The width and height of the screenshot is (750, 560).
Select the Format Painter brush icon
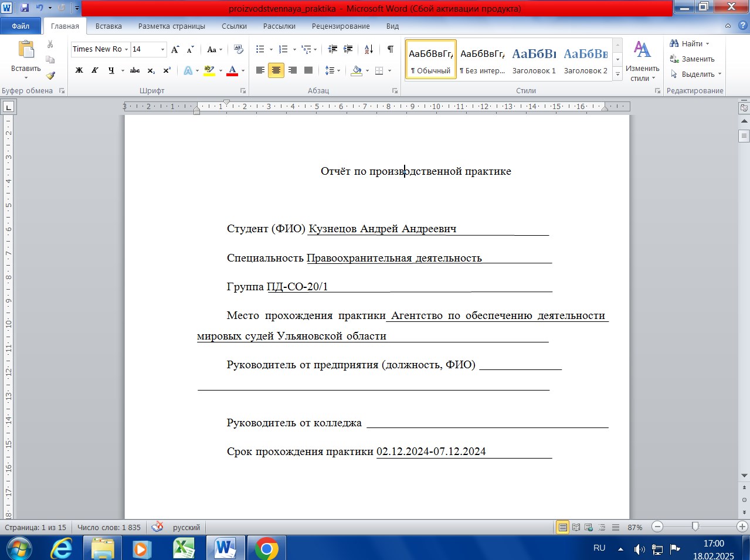pos(50,75)
